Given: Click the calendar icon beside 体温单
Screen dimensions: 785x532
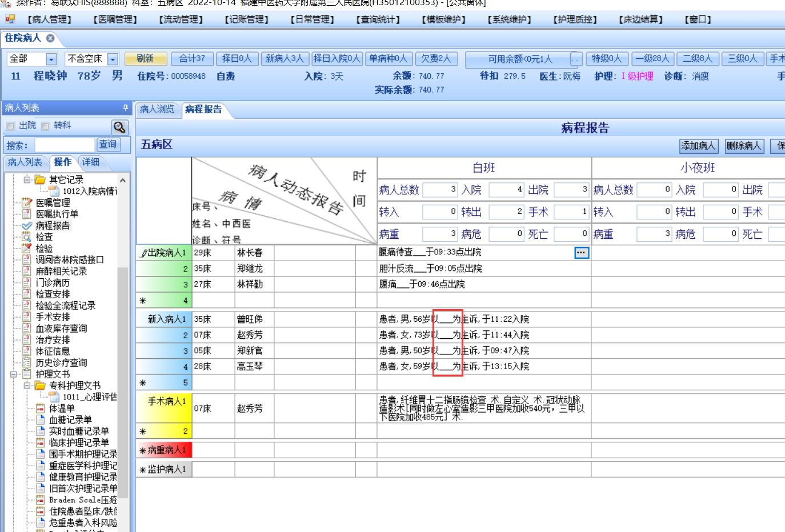Looking at the screenshot, I should click(40, 408).
